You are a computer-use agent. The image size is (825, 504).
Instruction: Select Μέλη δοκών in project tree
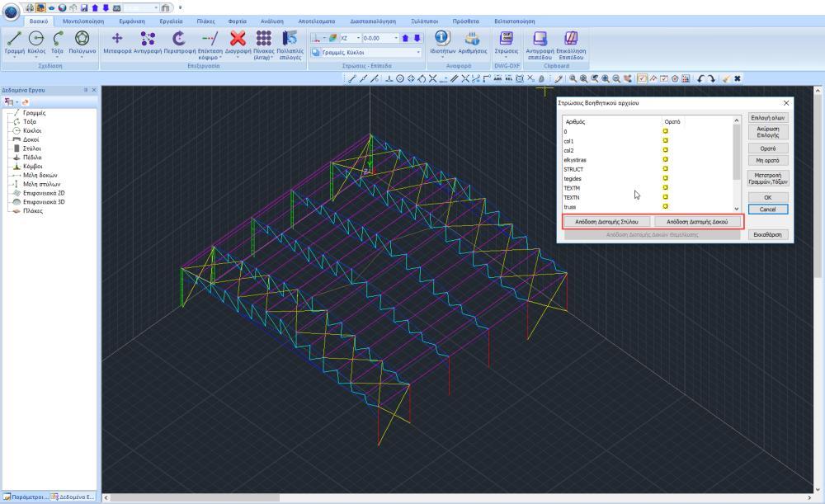[40, 175]
